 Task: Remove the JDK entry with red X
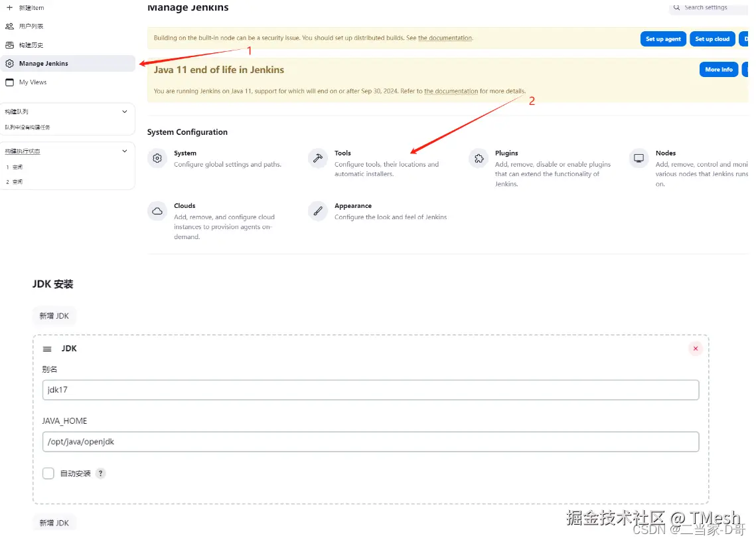click(695, 349)
